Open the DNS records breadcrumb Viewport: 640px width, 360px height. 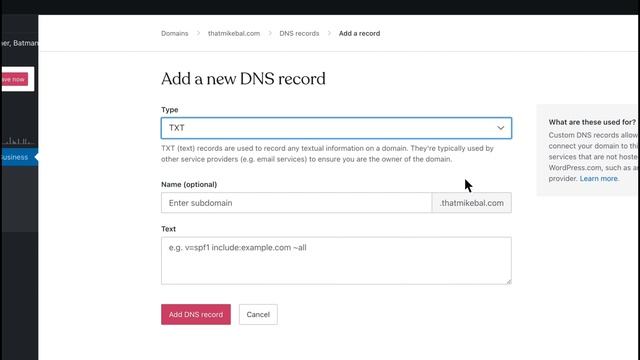(299, 33)
